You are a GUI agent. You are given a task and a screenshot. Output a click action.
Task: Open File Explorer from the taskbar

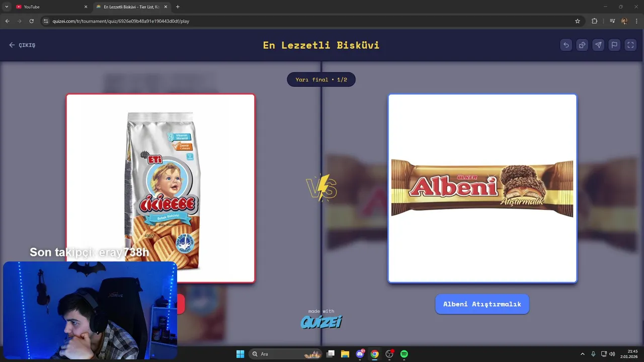(x=345, y=354)
